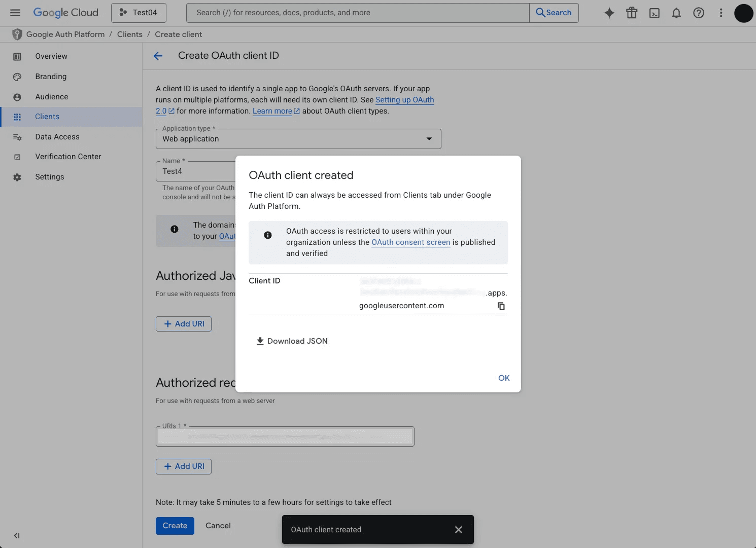Click Download JSON in the dialog
The height and width of the screenshot is (548, 756).
[292, 341]
